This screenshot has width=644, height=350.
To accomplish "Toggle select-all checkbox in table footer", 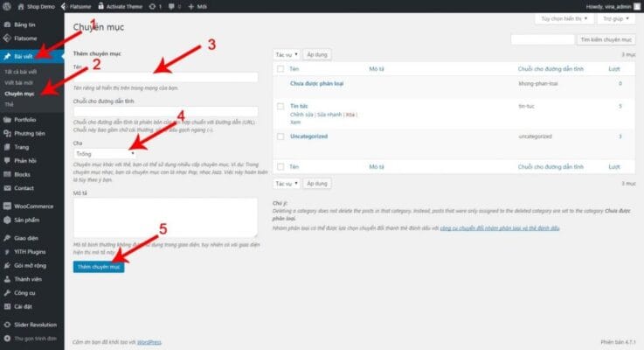I will pos(280,167).
